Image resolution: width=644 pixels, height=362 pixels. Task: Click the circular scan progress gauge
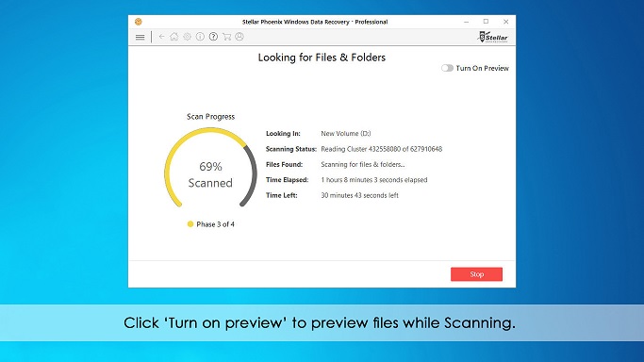coord(210,168)
